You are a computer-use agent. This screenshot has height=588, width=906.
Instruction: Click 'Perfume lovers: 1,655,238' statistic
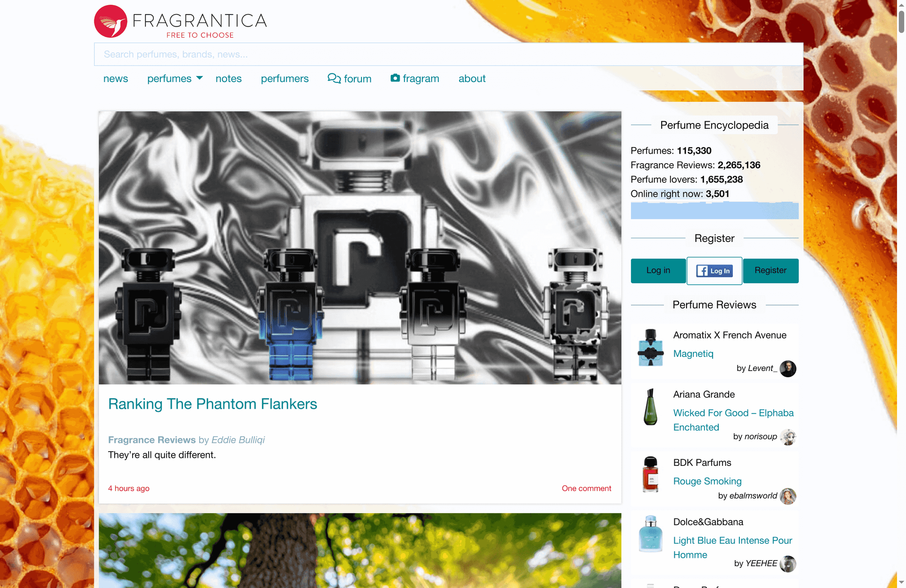coord(687,180)
